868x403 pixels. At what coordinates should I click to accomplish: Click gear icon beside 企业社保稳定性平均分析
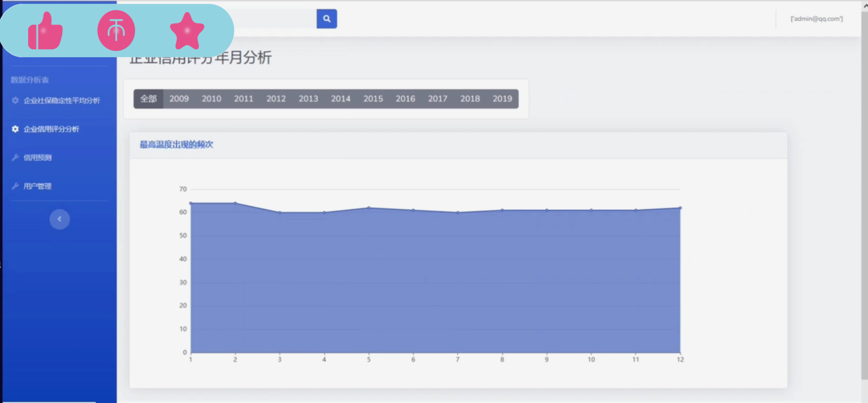point(15,100)
